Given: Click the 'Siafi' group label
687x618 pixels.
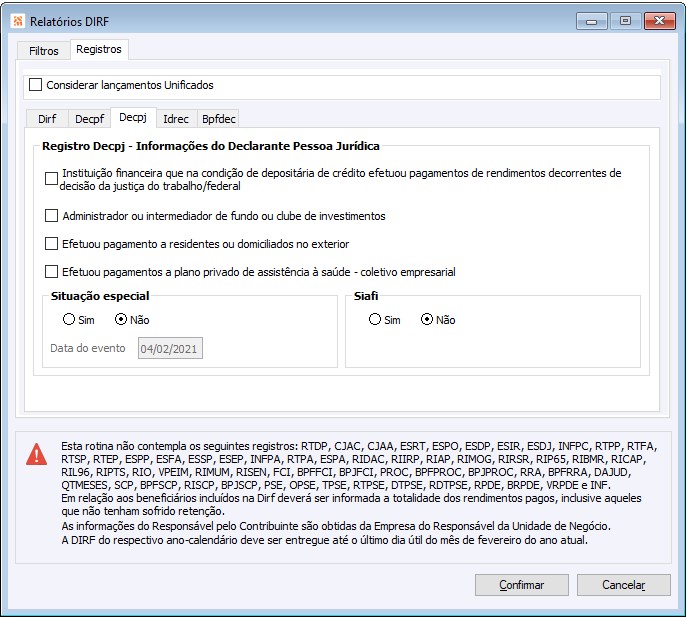Looking at the screenshot, I should [x=366, y=296].
